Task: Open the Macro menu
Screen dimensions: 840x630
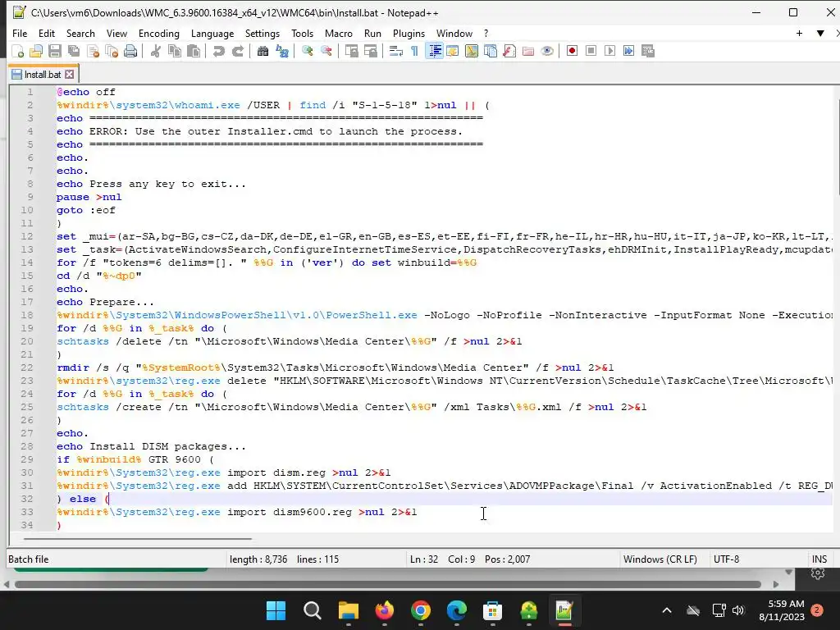Action: click(339, 33)
